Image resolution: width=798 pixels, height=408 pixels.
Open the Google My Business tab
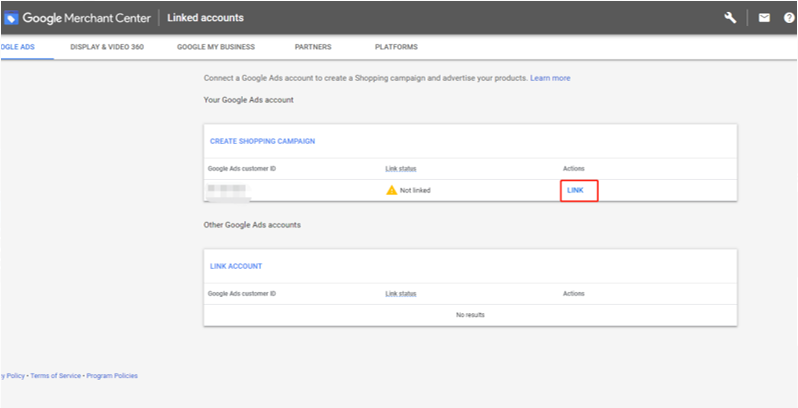216,47
